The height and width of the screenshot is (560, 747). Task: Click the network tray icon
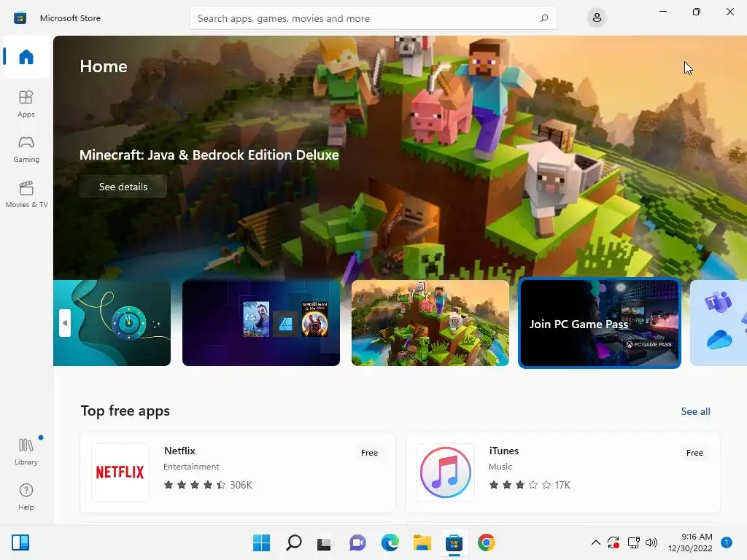[633, 542]
